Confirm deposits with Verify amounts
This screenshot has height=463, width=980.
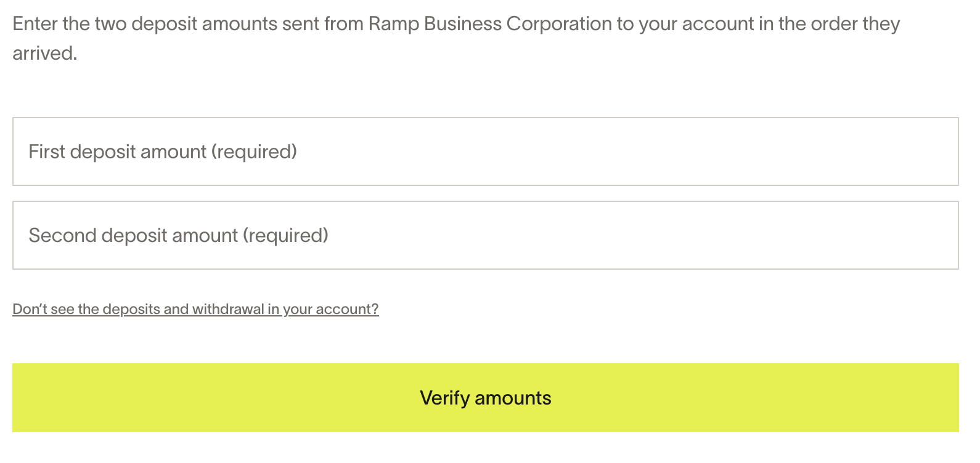485,397
